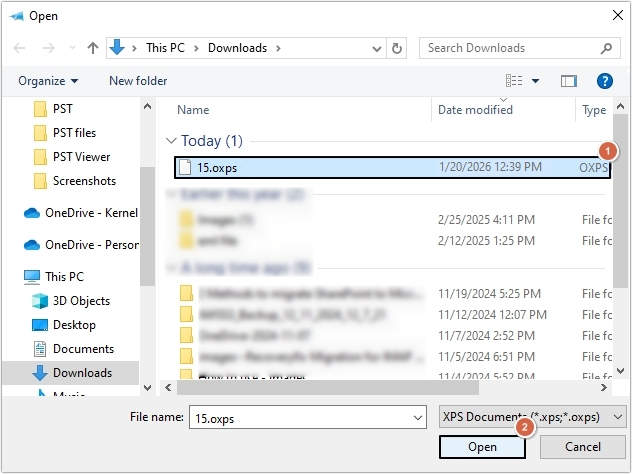
Task: Sort by the Name column header
Action: point(193,110)
